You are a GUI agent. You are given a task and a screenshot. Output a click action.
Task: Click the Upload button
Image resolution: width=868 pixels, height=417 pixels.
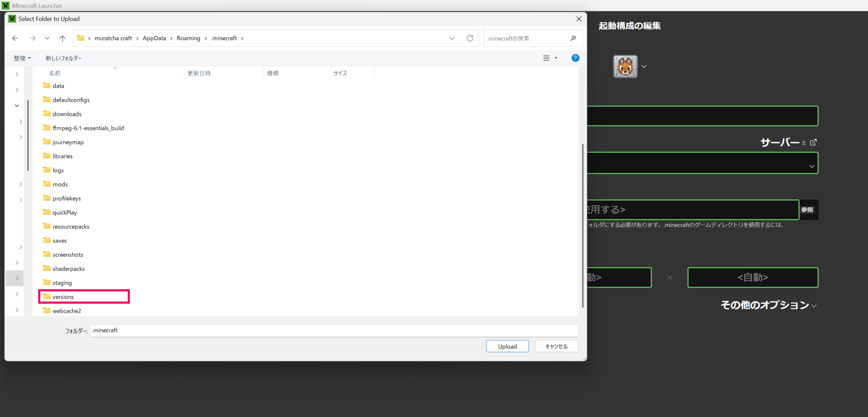[x=507, y=346]
